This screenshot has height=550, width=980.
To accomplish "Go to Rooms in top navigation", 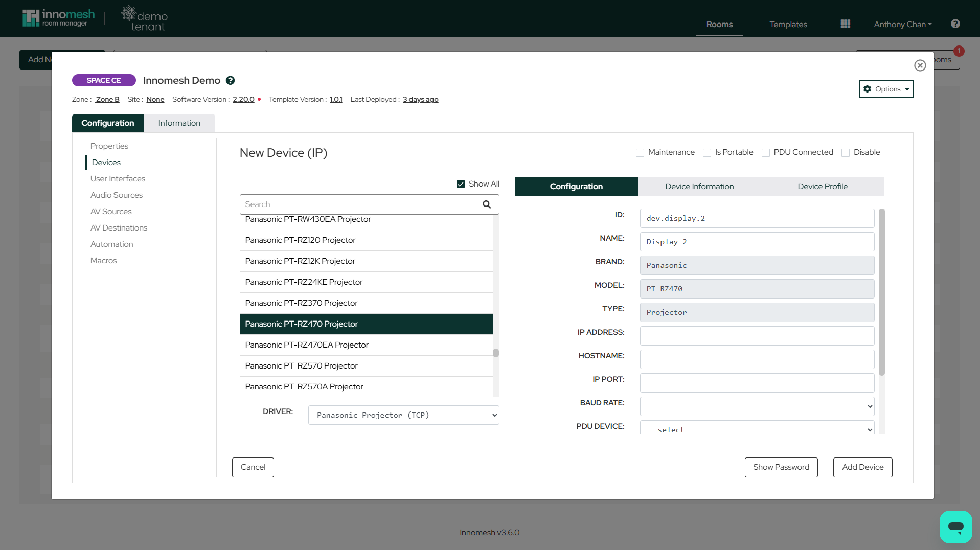I will pyautogui.click(x=719, y=24).
